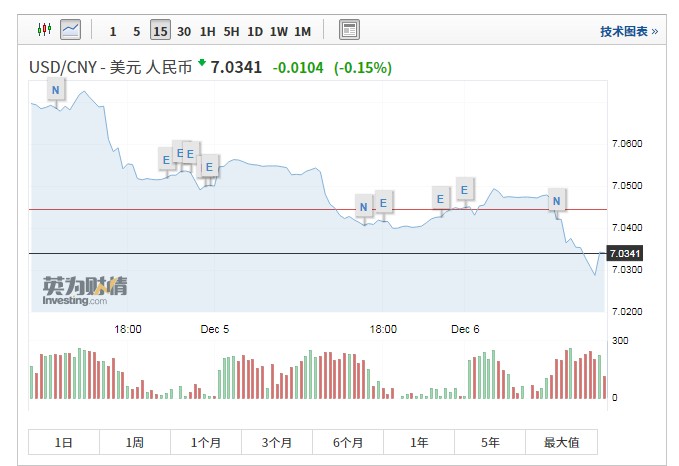Set interval to 1M

pos(302,31)
